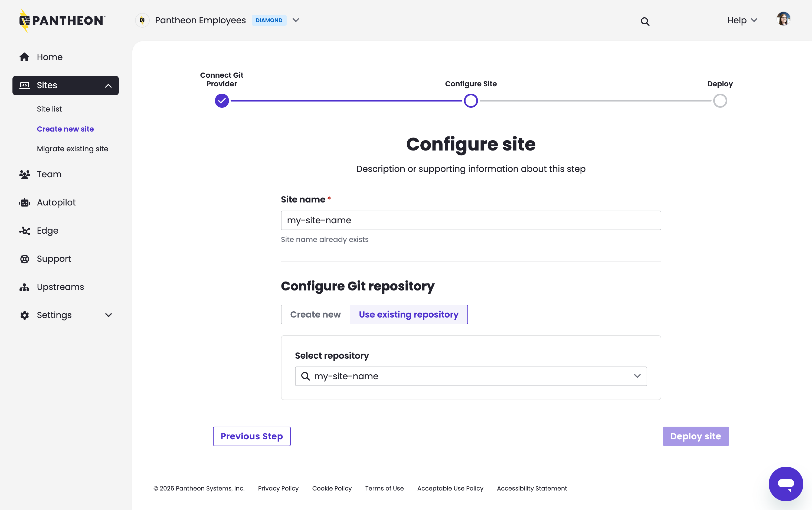
Task: Click the Sites icon in sidebar
Action: click(25, 85)
